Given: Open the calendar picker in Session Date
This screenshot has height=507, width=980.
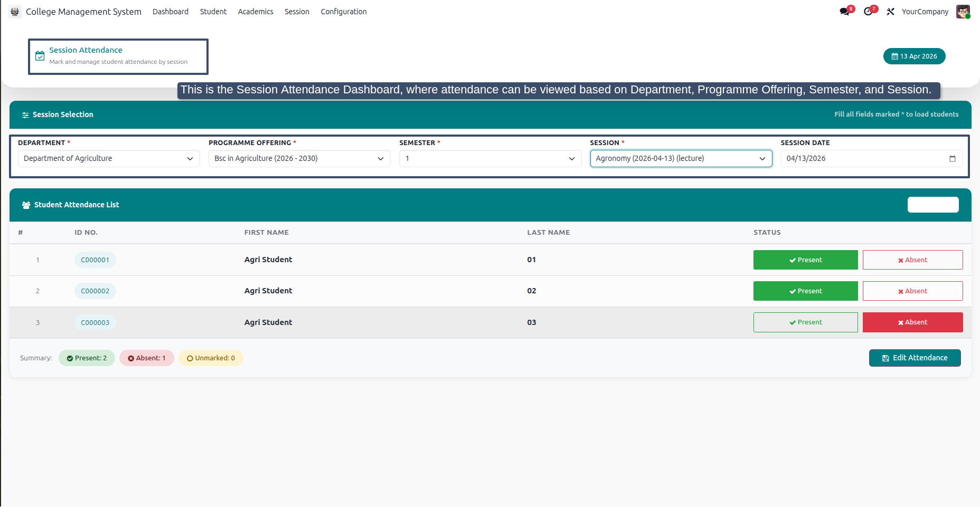Looking at the screenshot, I should [x=953, y=159].
